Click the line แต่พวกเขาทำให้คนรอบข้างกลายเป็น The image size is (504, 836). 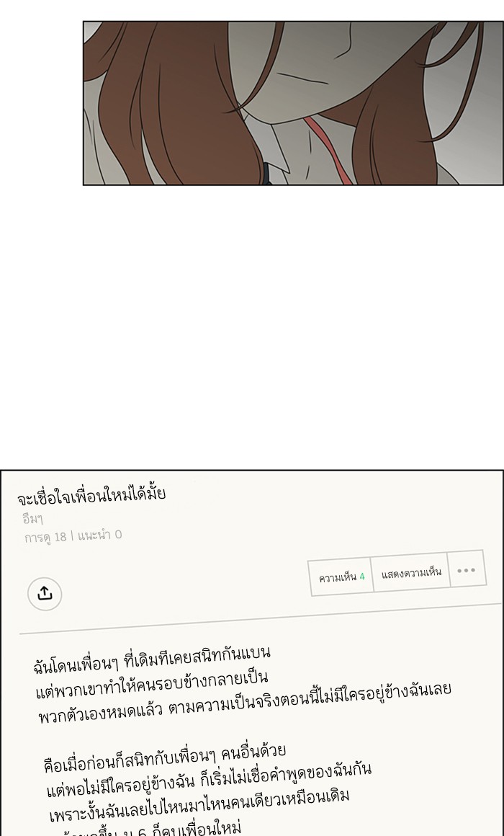coord(152,685)
